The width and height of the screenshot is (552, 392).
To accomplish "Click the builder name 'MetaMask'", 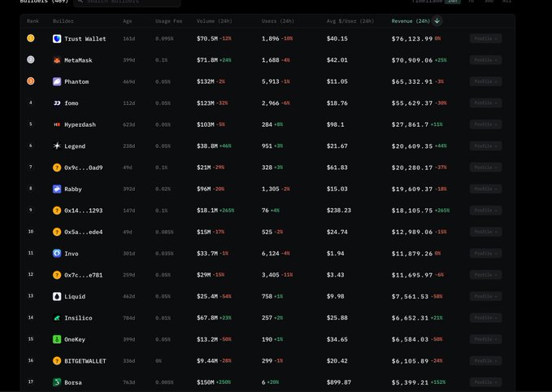I will coord(78,60).
